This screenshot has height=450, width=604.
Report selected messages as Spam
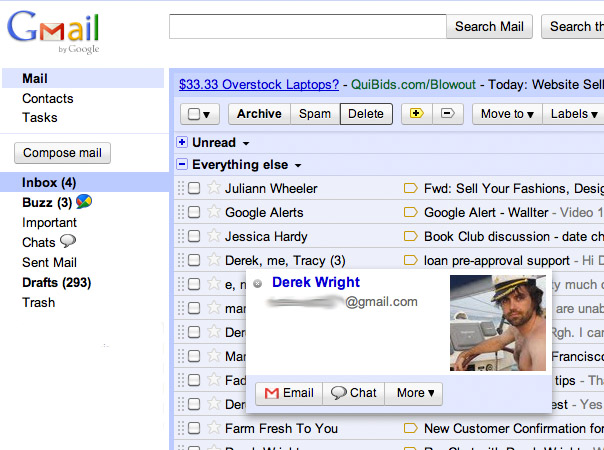click(x=315, y=114)
